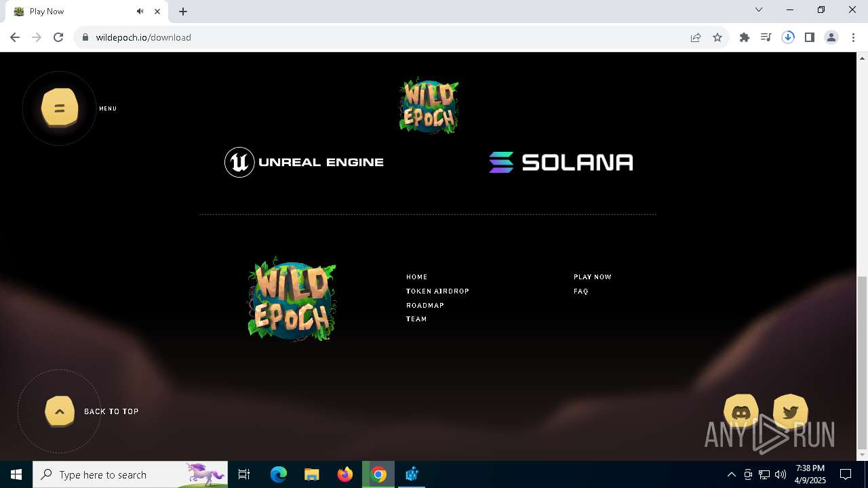This screenshot has height=488, width=868.
Task: Open the Windows Start menu
Action: point(16,474)
